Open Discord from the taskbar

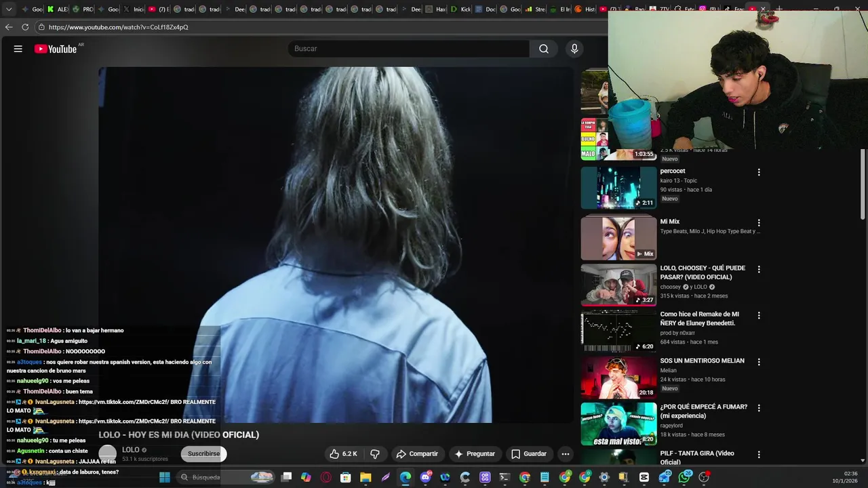coord(426,477)
